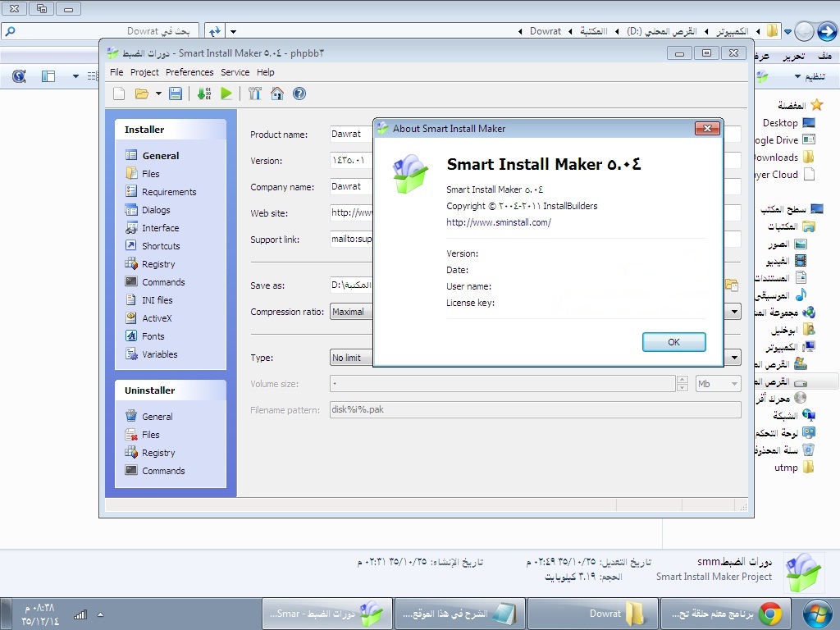Select General under Uninstaller
The width and height of the screenshot is (840, 630).
tap(149, 416)
